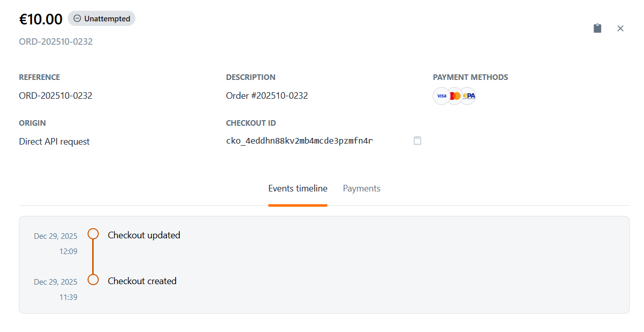Screen dimensions: 644x332
Task: Select the Events timeline tab
Action: click(298, 188)
